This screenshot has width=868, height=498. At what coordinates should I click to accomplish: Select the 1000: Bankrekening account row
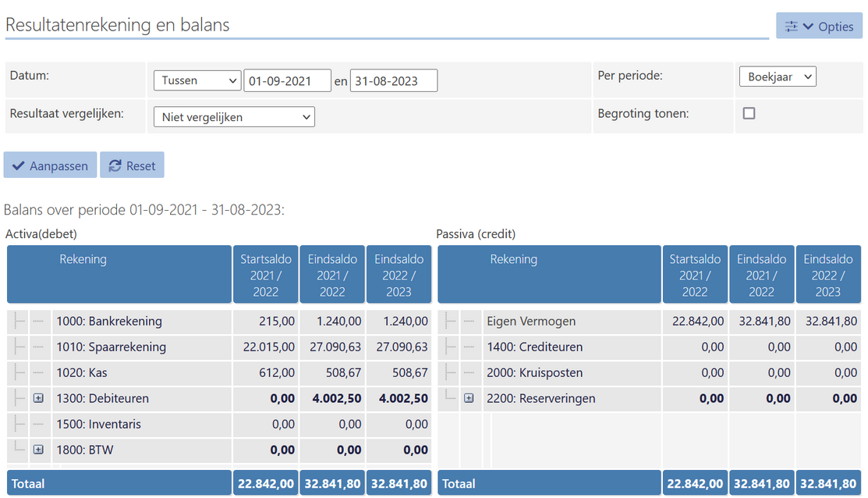(x=109, y=321)
